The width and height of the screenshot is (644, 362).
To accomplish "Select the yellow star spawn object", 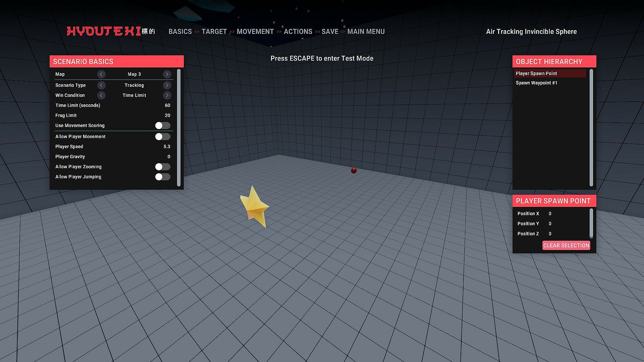I will (x=255, y=206).
